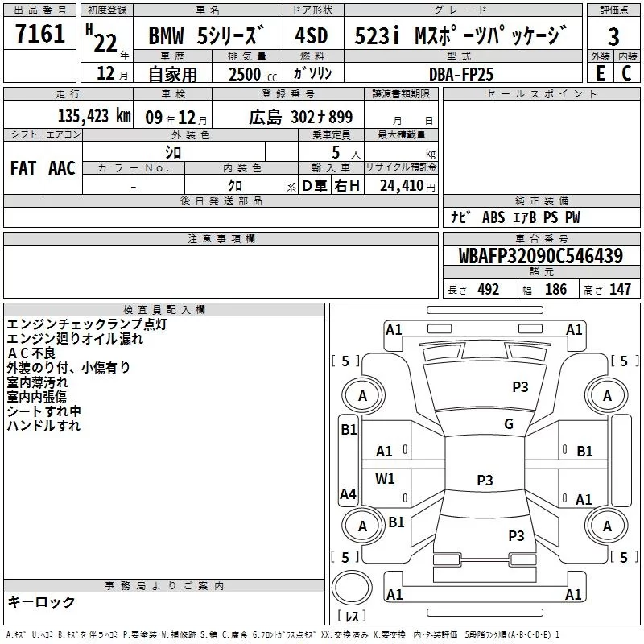Click the mileage 135,423 km
This screenshot has height=644, width=644.
[94, 116]
